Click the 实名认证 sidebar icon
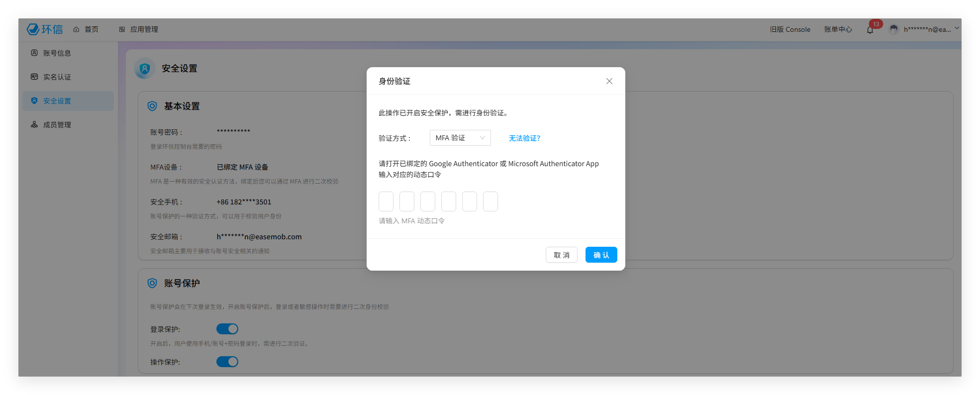 [x=34, y=77]
